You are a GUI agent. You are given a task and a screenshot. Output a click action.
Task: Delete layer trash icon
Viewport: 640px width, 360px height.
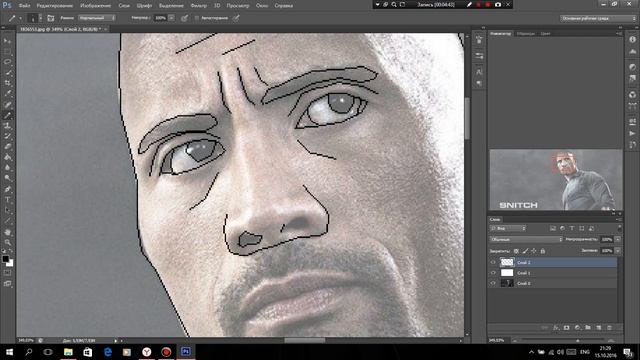(609, 328)
